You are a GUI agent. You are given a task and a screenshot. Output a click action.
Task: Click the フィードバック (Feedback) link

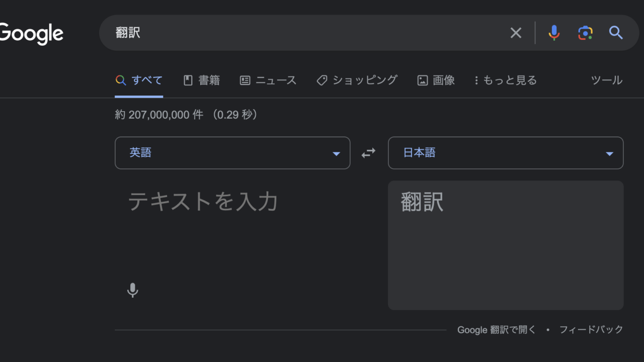591,330
